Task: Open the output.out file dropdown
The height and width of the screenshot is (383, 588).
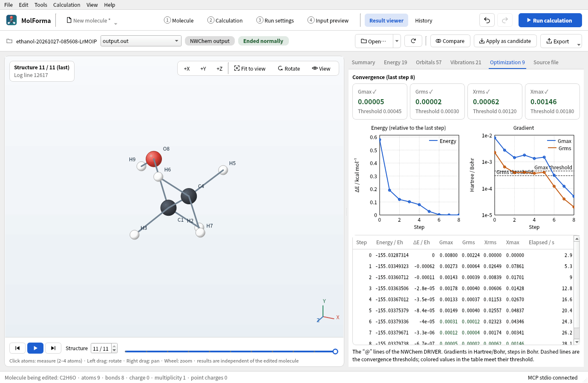Action: tap(141, 41)
